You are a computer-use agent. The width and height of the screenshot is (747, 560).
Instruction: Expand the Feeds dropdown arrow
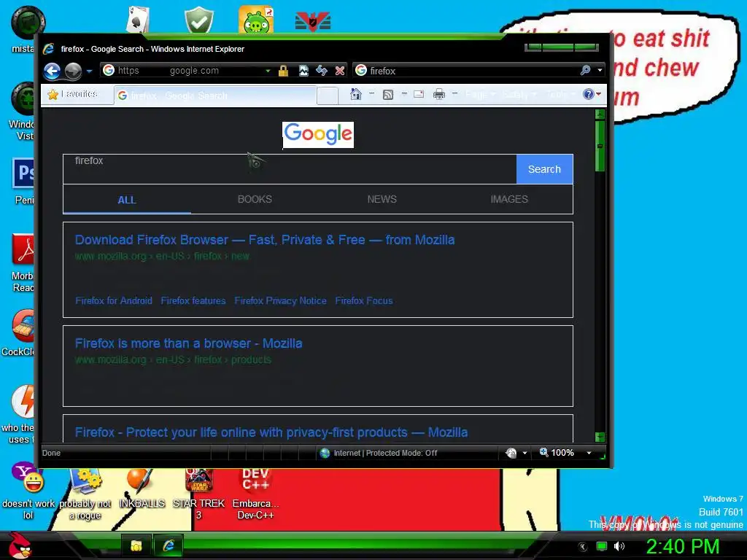[404, 94]
